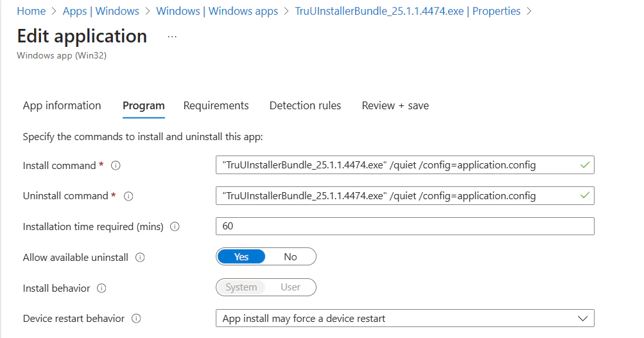This screenshot has width=644, height=338.
Task: Show info for Installation time required
Action: pyautogui.click(x=175, y=227)
